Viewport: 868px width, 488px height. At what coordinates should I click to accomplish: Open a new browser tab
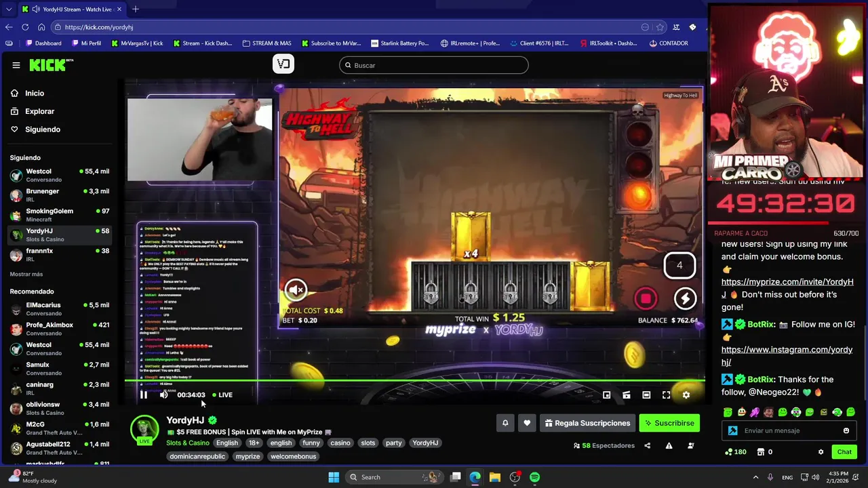135,9
